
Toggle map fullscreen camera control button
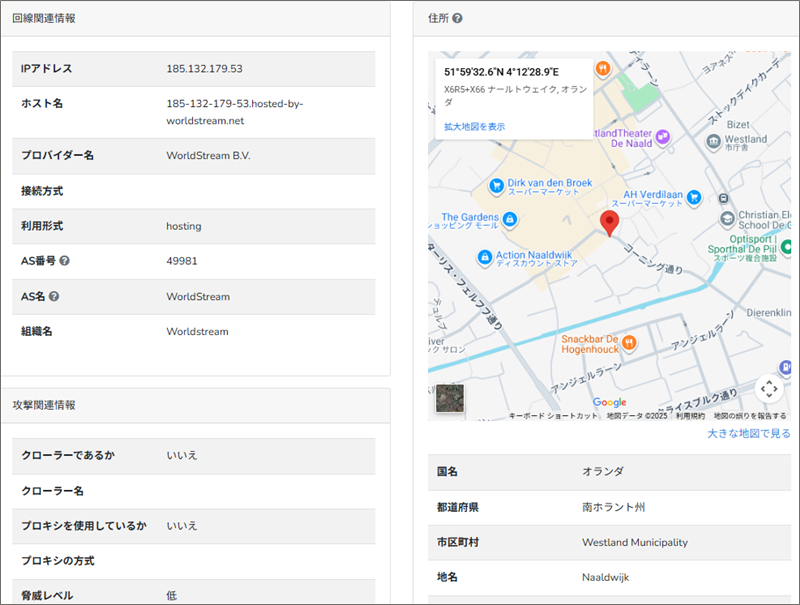coord(767,388)
